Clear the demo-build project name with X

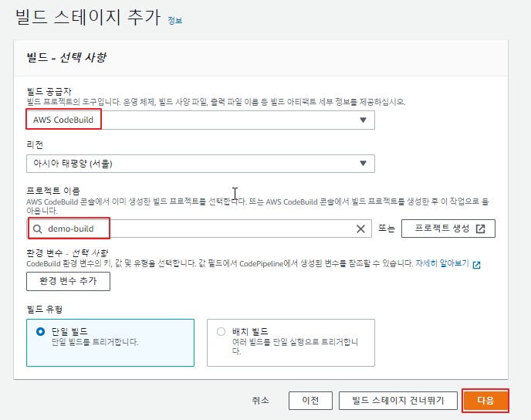point(360,229)
